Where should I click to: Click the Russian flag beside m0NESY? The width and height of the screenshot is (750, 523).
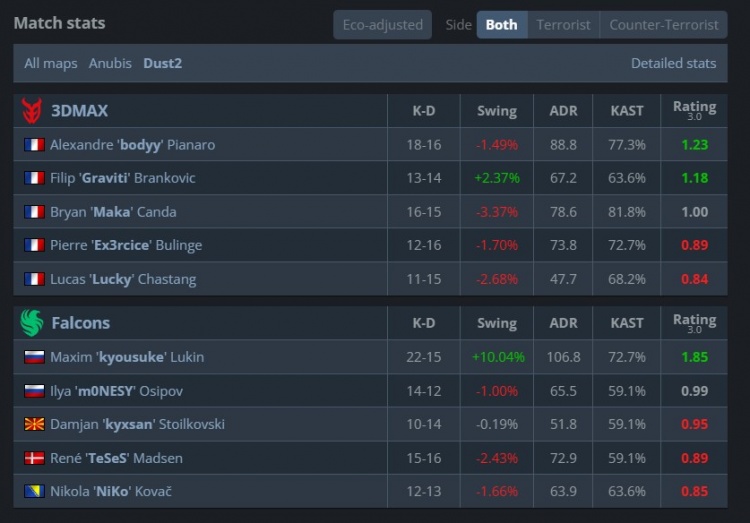click(35, 391)
